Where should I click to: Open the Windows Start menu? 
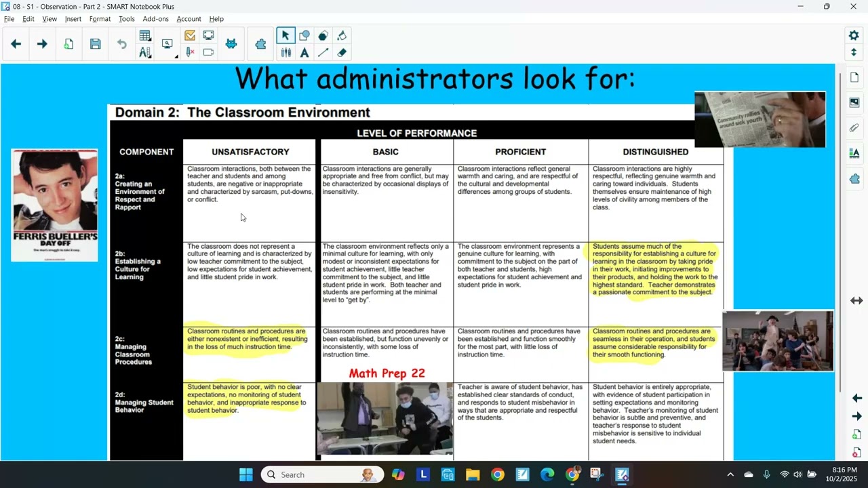pos(246,474)
